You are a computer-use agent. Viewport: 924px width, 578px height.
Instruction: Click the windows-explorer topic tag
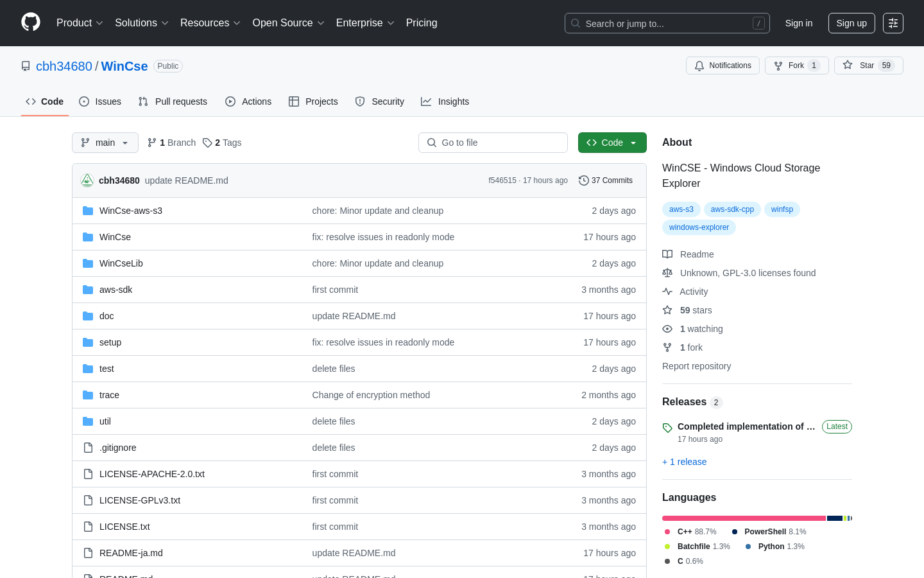699,227
